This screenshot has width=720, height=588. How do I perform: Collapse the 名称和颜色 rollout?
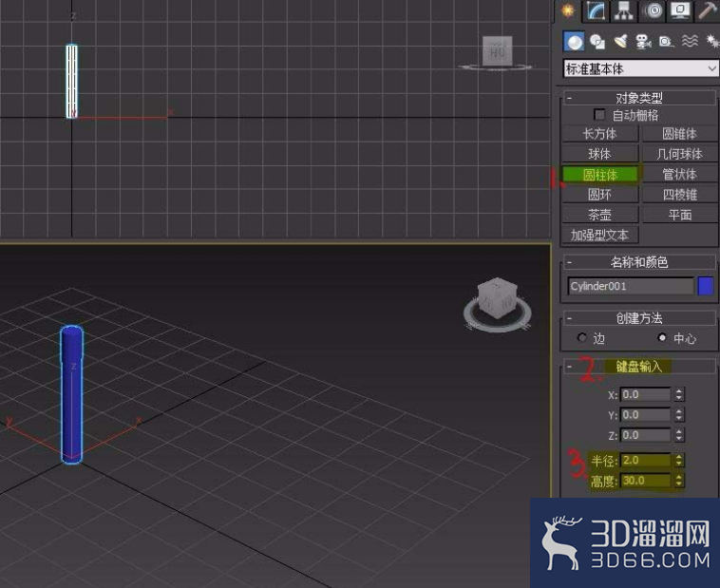[639, 262]
